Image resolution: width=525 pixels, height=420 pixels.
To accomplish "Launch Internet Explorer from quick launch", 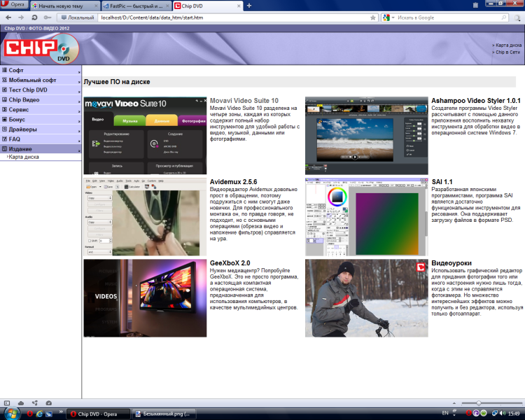I will coord(39,414).
